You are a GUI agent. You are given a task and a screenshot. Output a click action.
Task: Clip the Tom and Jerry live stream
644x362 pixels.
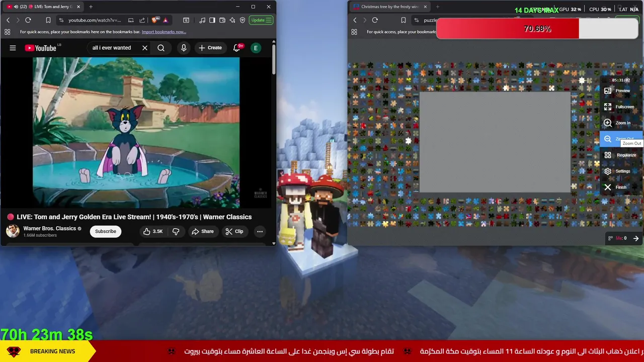point(234,231)
